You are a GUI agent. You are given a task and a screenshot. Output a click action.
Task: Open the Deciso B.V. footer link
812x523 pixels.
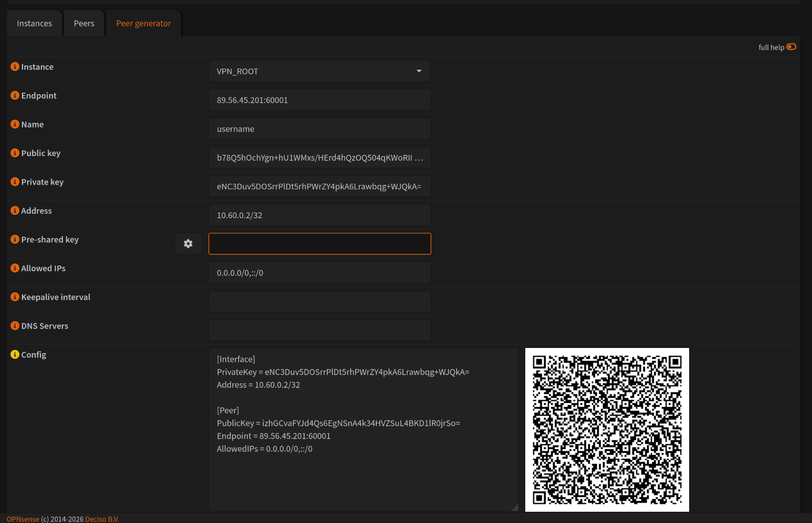tap(102, 519)
